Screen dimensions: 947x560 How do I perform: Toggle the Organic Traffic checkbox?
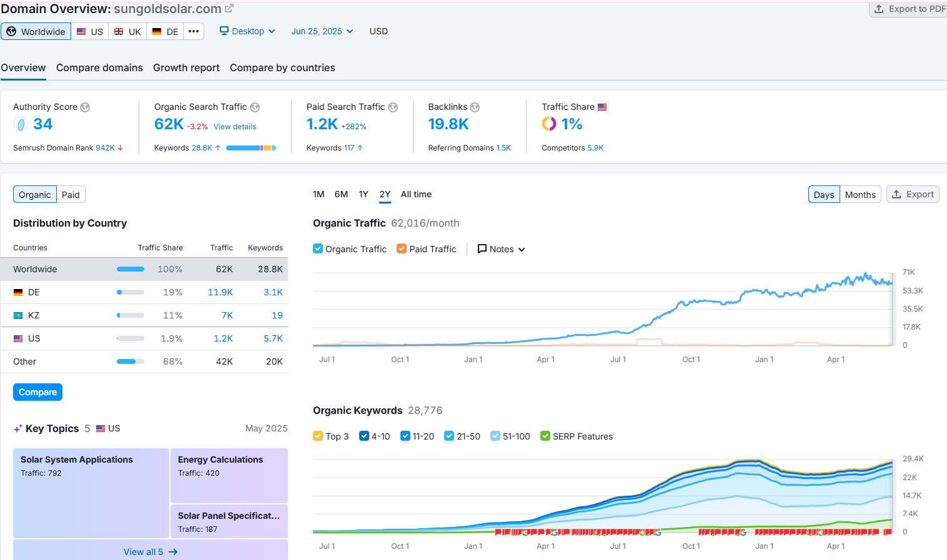coord(318,248)
